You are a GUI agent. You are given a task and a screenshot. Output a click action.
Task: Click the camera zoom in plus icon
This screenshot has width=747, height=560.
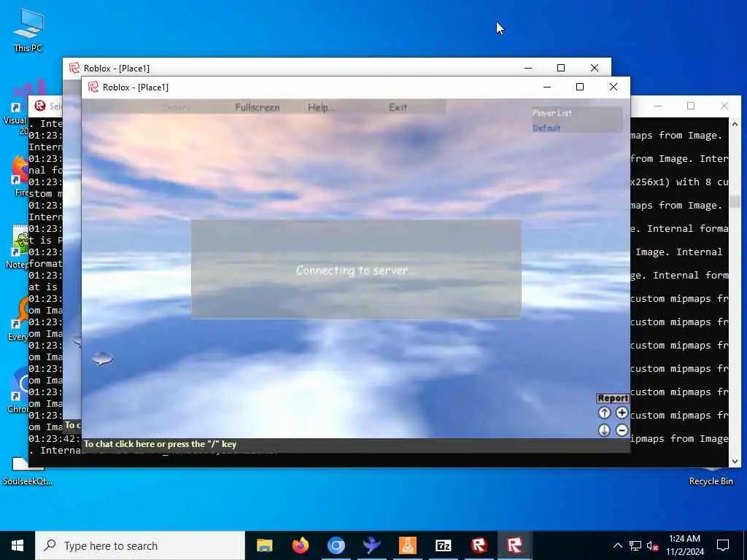click(622, 413)
